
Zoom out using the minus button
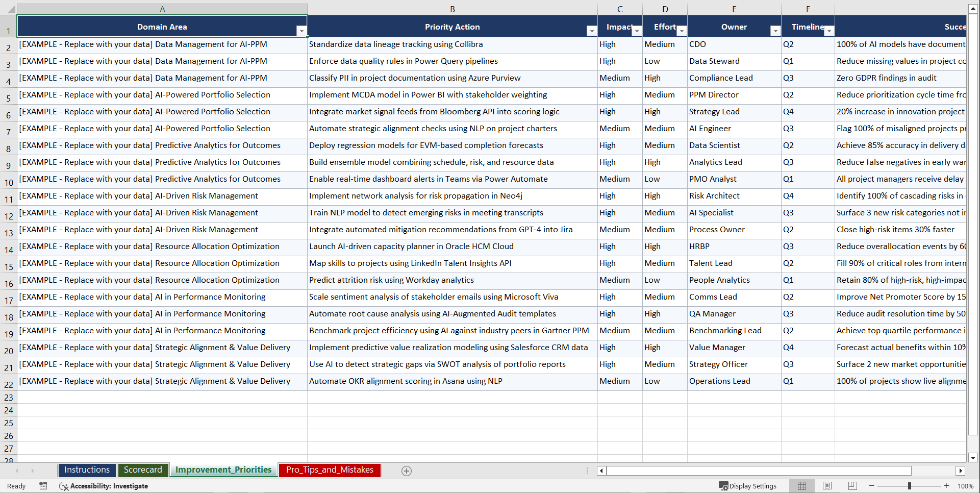coord(872,486)
